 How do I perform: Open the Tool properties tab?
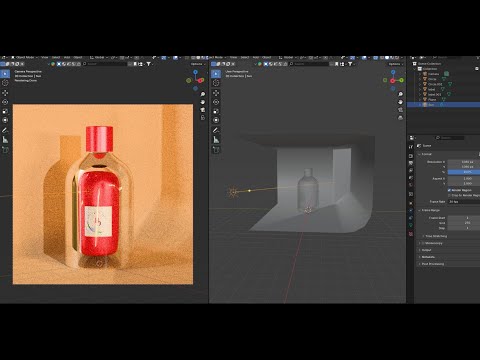click(411, 147)
